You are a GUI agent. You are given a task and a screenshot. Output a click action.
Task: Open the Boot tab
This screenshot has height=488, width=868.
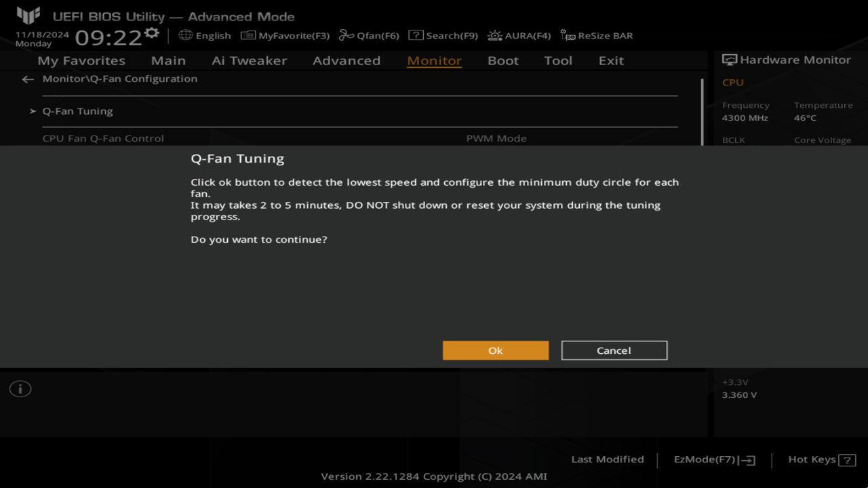502,60
